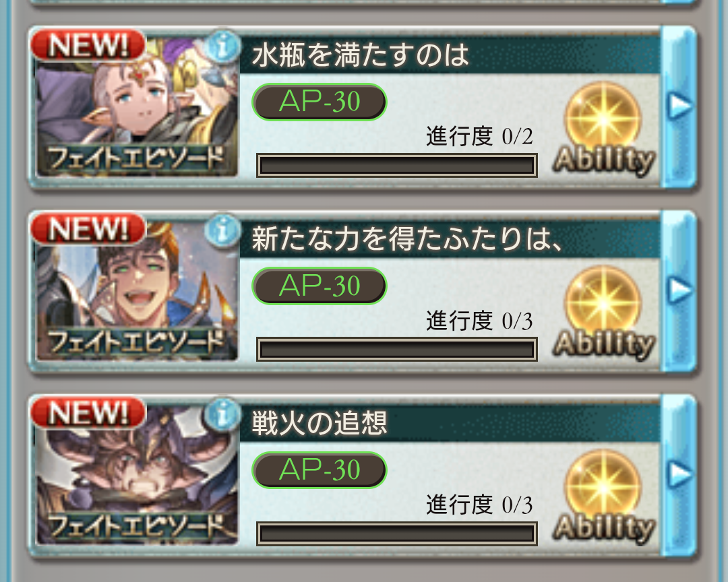Image resolution: width=728 pixels, height=582 pixels.
Task: Expand 戦火の追想 with right arrow
Action: (x=679, y=474)
